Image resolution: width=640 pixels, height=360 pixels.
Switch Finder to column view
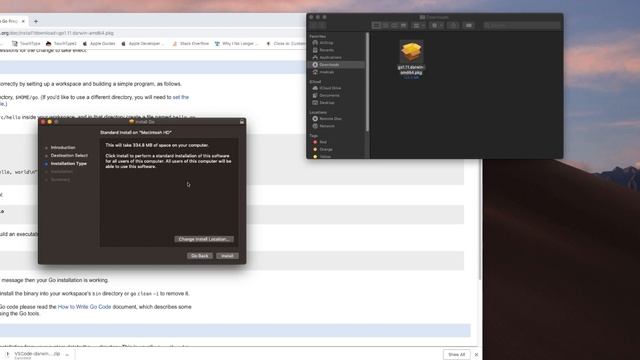395,25
